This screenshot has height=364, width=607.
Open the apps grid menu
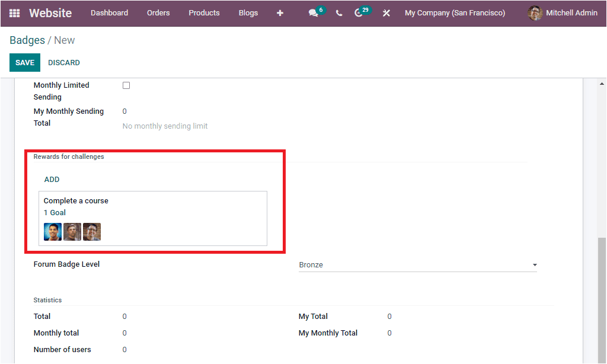pos(14,12)
